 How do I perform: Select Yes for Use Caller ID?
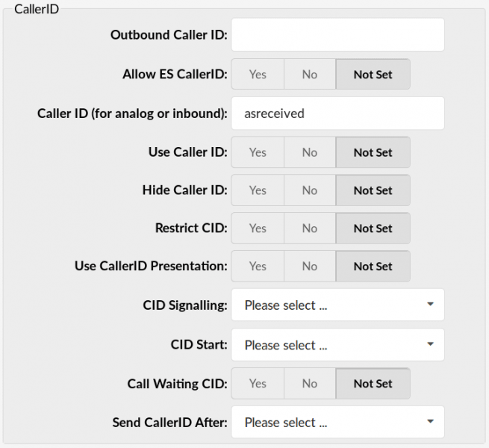coord(258,152)
